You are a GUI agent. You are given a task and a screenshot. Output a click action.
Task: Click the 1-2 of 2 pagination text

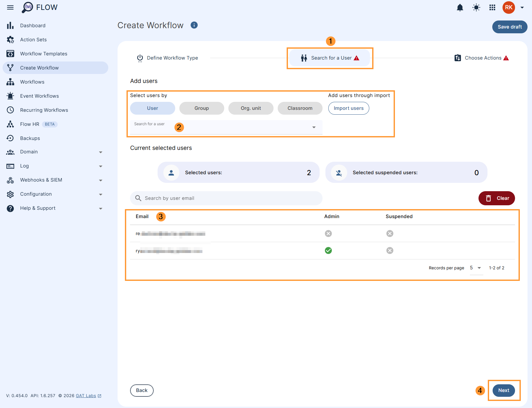pos(496,268)
